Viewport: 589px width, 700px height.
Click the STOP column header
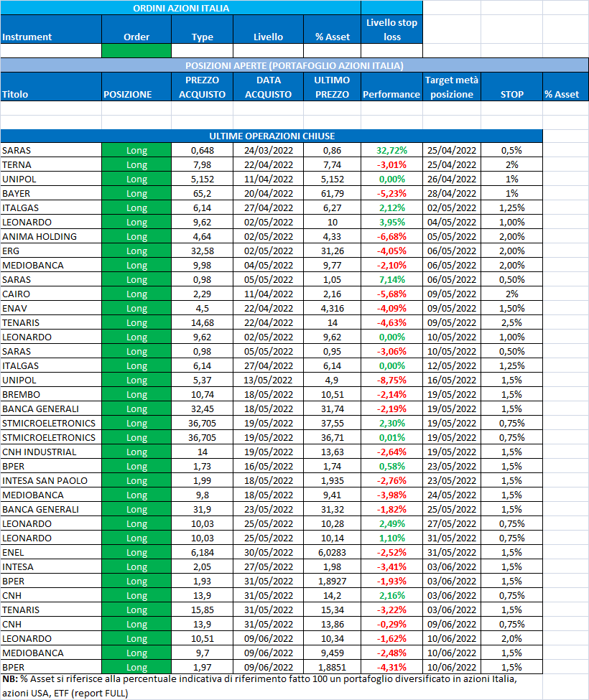[511, 87]
